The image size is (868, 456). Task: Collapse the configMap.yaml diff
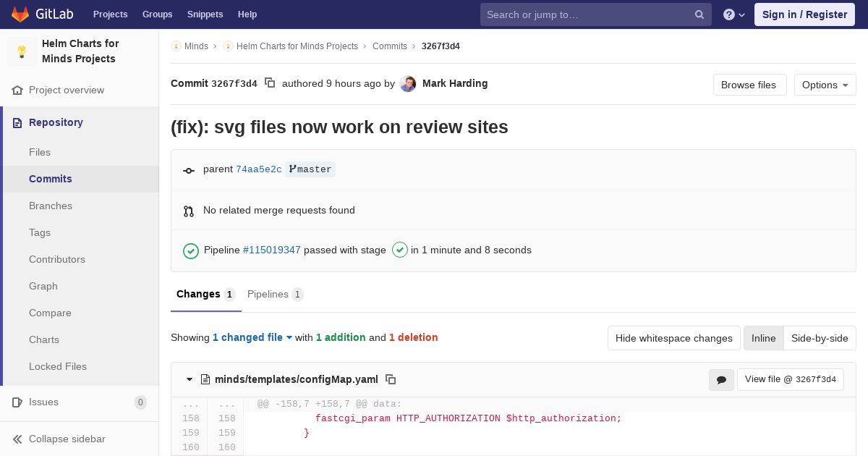(190, 379)
